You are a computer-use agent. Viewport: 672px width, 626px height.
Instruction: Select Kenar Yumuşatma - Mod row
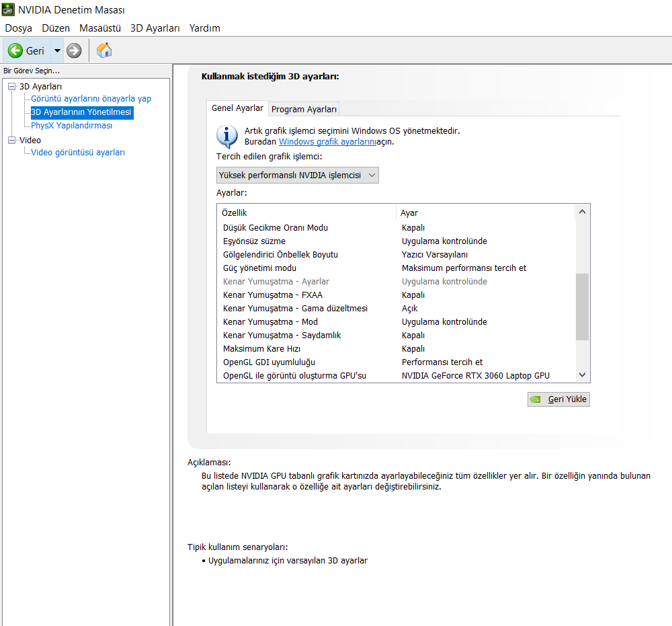[396, 321]
